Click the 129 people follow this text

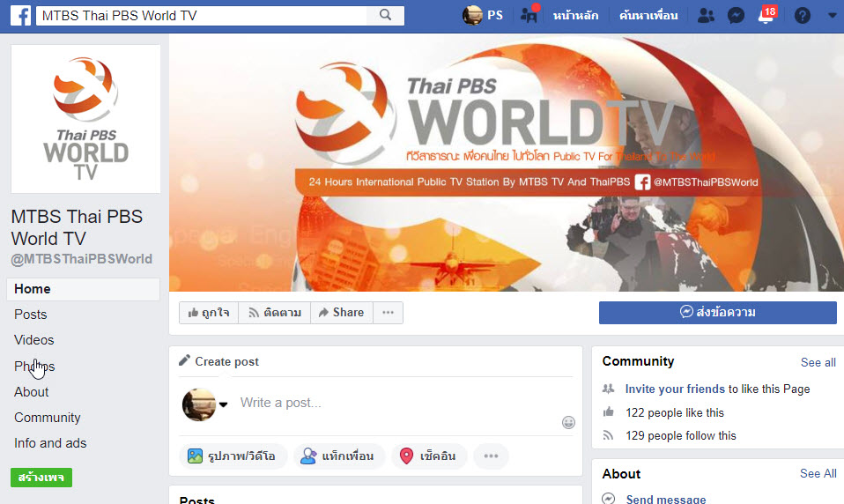tap(680, 435)
